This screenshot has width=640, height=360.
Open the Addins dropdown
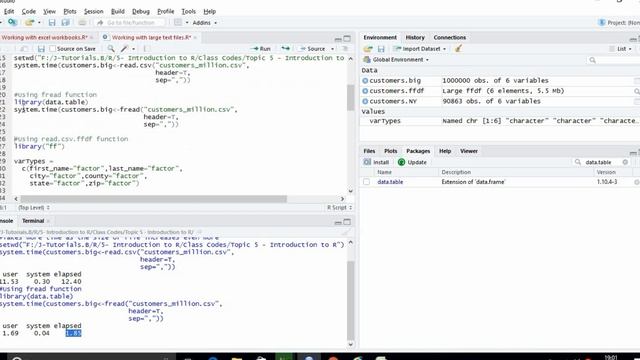point(204,23)
